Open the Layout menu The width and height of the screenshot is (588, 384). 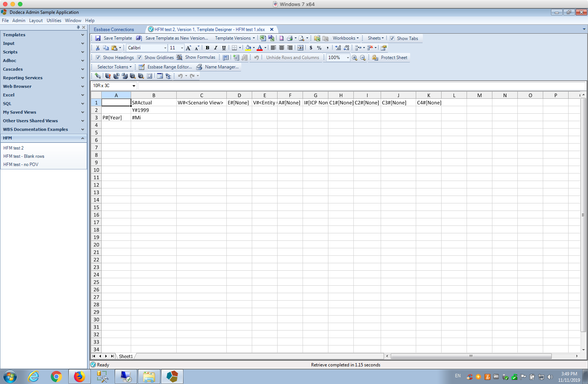click(36, 21)
